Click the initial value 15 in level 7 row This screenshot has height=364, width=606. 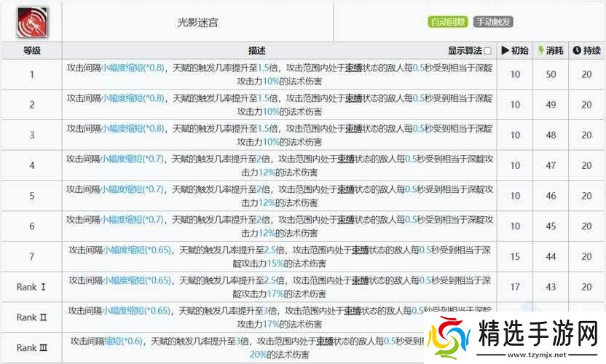point(515,256)
